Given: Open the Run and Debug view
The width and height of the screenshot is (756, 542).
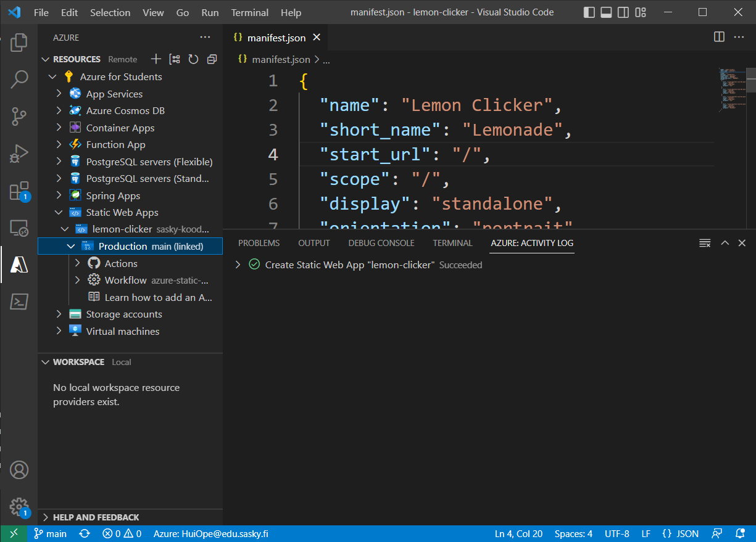Looking at the screenshot, I should [19, 154].
